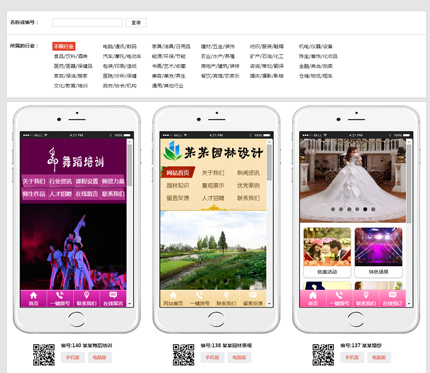Viewport: 430px width, 373px height.
Task: Click the garden phone vertical scrollbar
Action: tap(269, 163)
